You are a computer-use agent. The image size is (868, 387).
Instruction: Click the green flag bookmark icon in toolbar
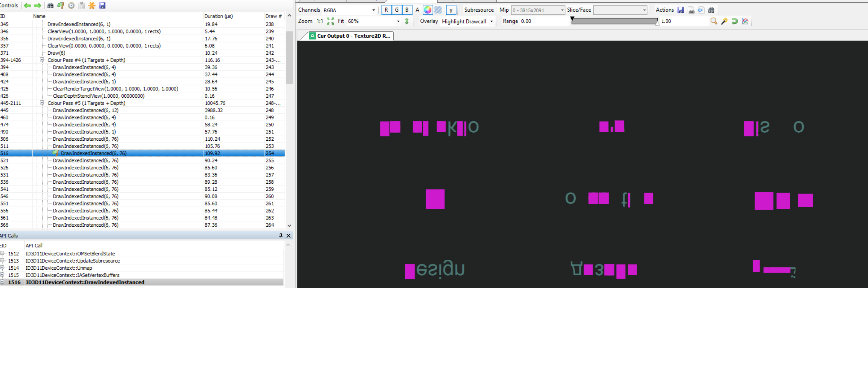(61, 5)
